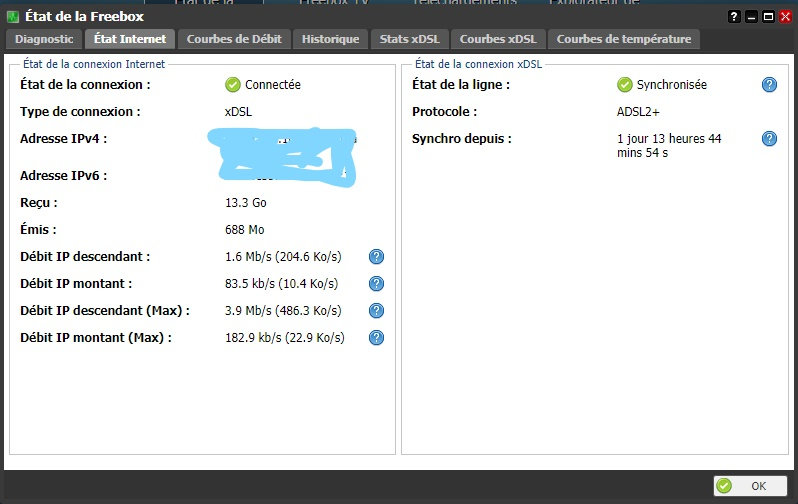
Task: Click the Protocole label
Action: click(444, 111)
